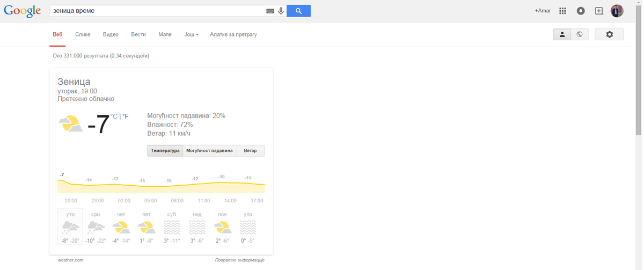
Task: Select нед foggy forecast icon
Action: [197, 228]
